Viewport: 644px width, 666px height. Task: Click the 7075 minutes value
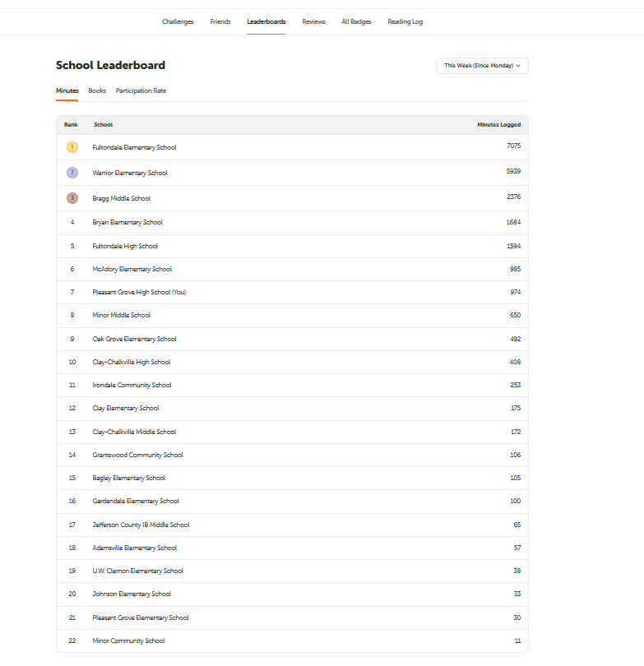point(513,146)
